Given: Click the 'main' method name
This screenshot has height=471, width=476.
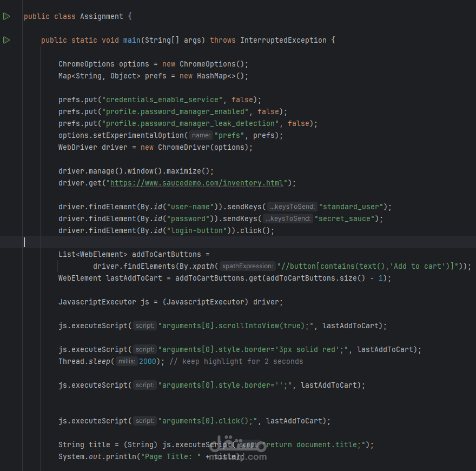Looking at the screenshot, I should (x=132, y=40).
